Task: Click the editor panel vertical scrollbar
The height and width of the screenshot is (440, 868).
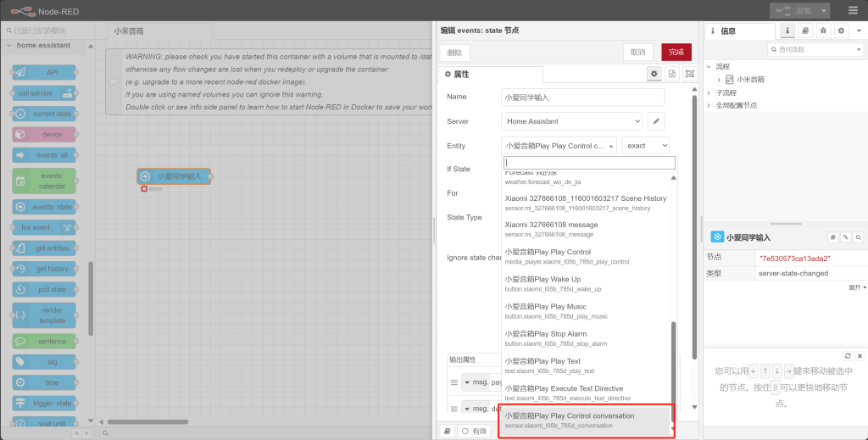Action: (694, 227)
